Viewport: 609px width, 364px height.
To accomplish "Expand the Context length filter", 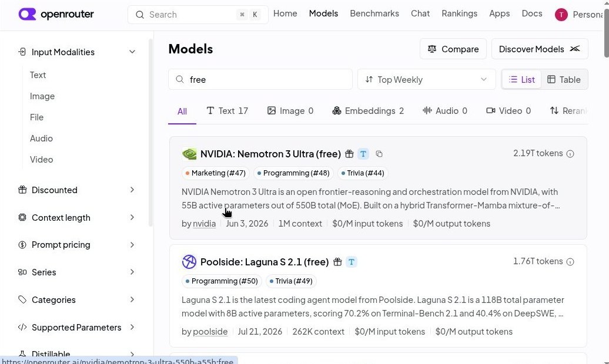I will [132, 217].
